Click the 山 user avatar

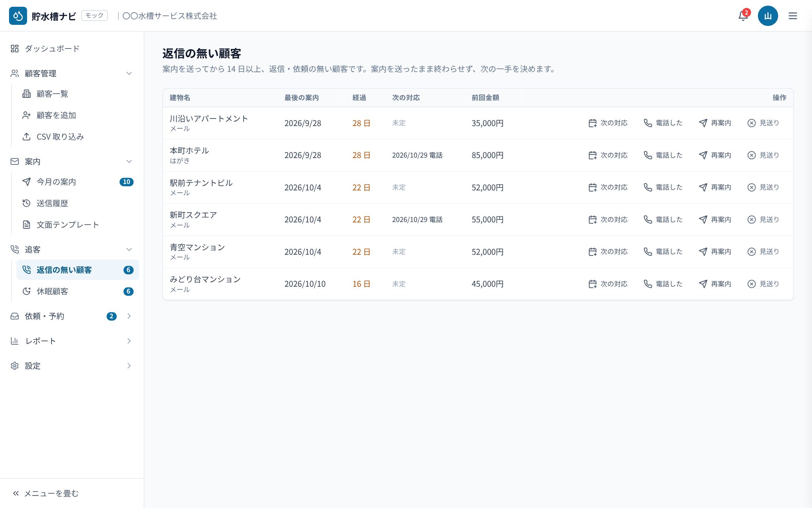pos(768,16)
